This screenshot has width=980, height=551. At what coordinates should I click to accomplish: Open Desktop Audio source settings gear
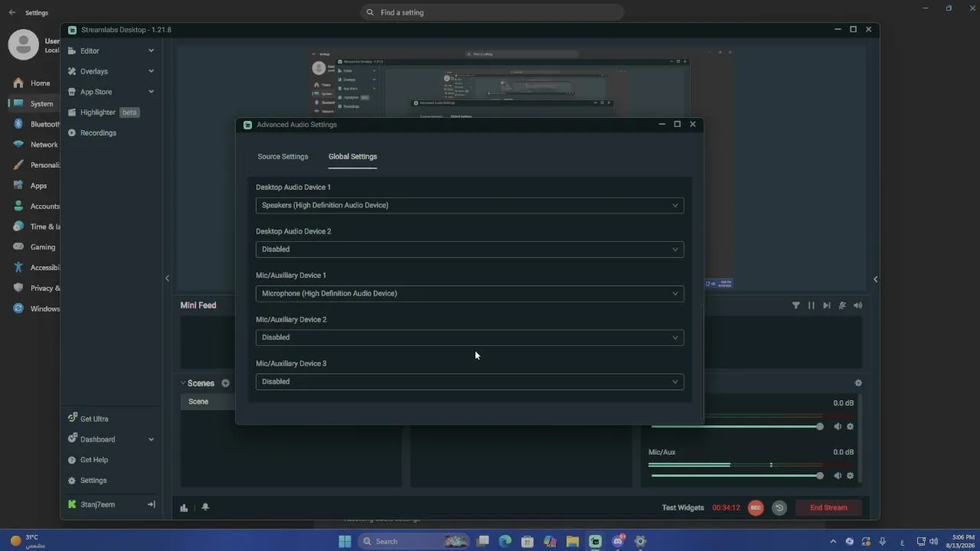(x=850, y=426)
